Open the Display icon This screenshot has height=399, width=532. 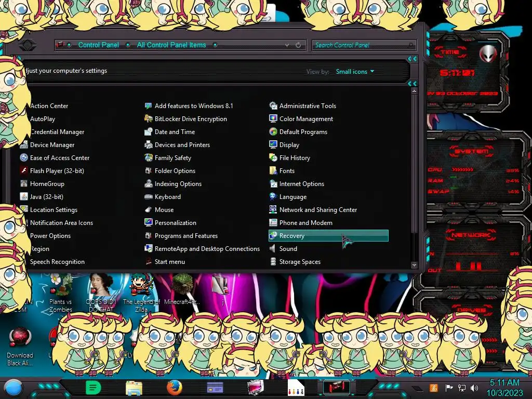273,144
